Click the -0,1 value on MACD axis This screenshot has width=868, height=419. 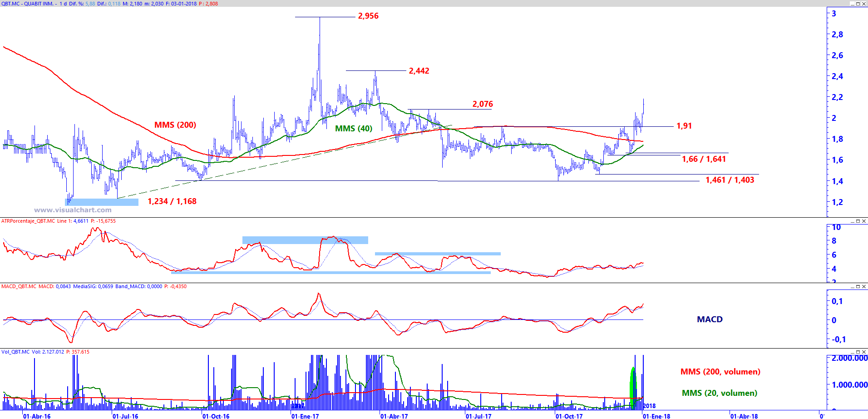point(838,339)
